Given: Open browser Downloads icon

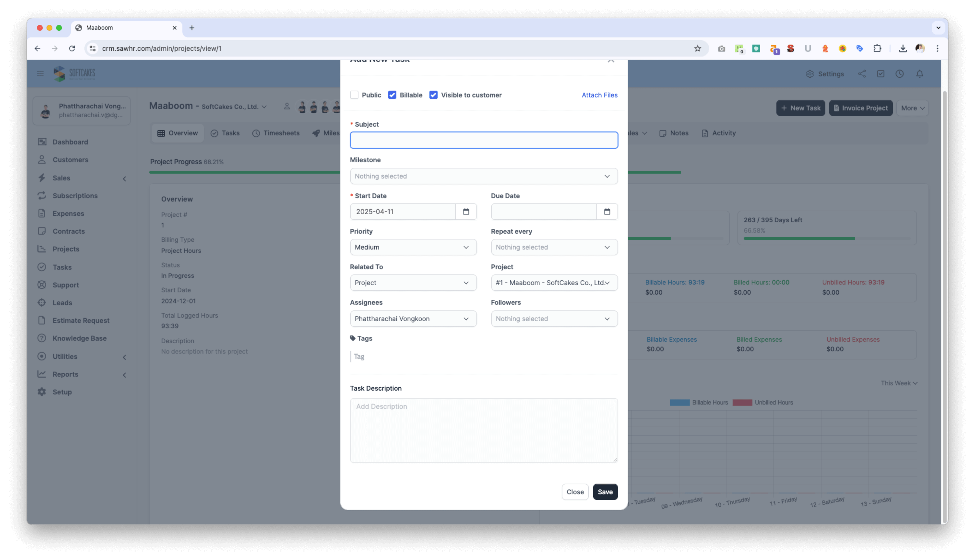Looking at the screenshot, I should (902, 48).
